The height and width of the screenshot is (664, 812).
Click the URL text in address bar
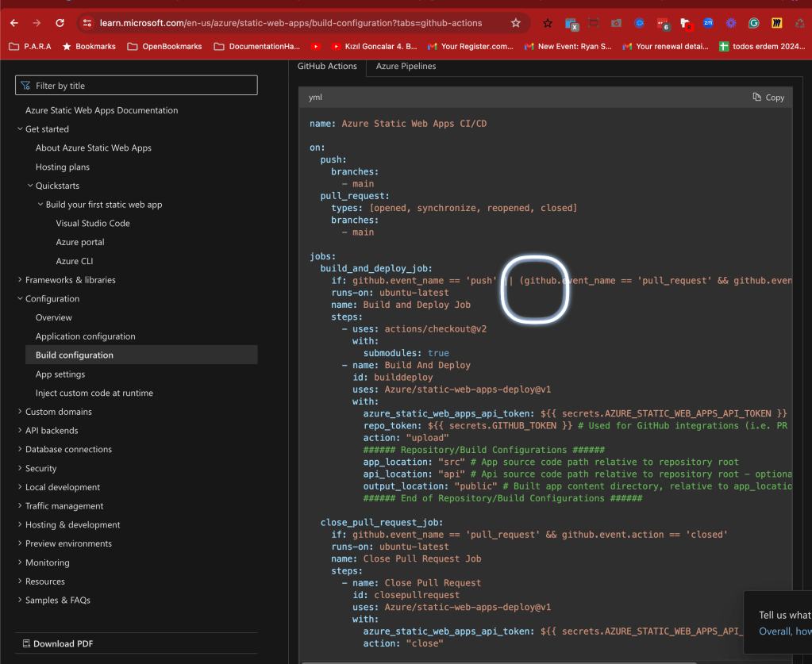point(291,23)
